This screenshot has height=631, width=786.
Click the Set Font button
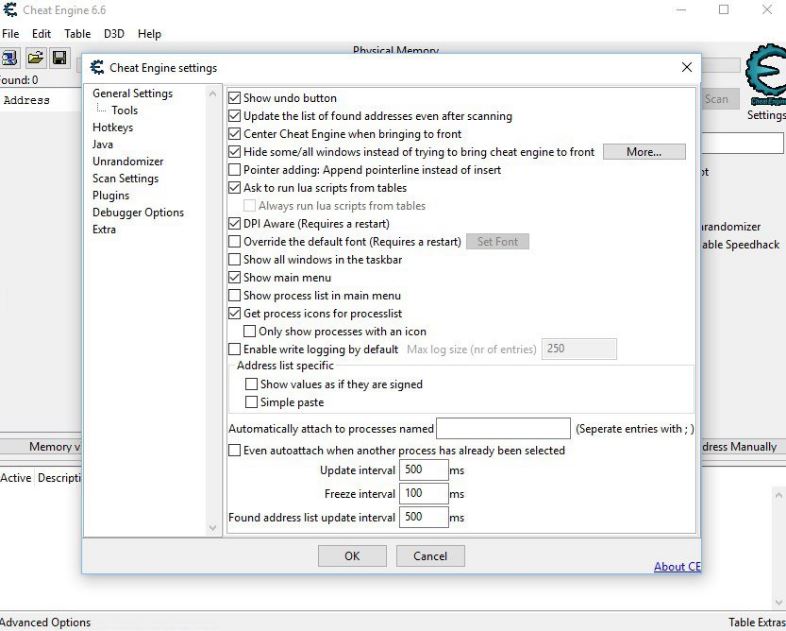click(497, 242)
